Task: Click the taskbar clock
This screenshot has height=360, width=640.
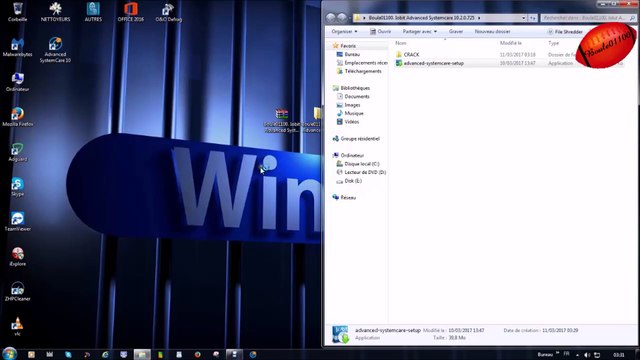Action: pyautogui.click(x=619, y=355)
